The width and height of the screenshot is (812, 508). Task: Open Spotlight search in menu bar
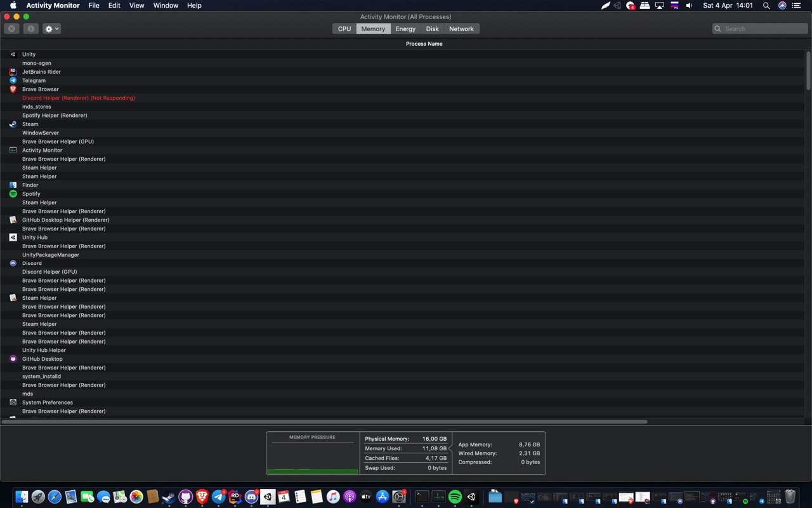[x=766, y=5]
